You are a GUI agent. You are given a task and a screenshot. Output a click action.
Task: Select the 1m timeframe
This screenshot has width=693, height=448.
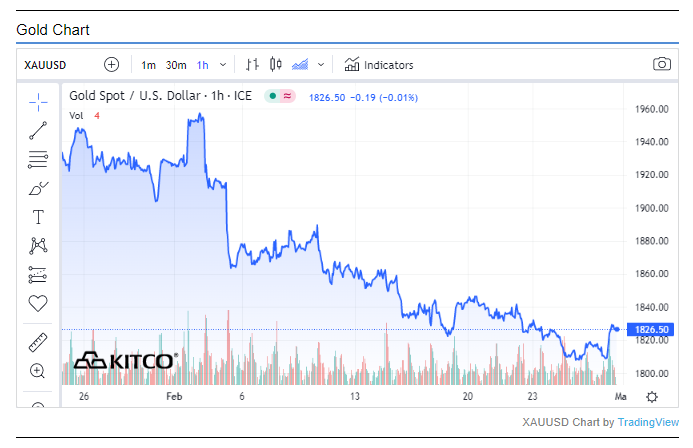pyautogui.click(x=148, y=65)
